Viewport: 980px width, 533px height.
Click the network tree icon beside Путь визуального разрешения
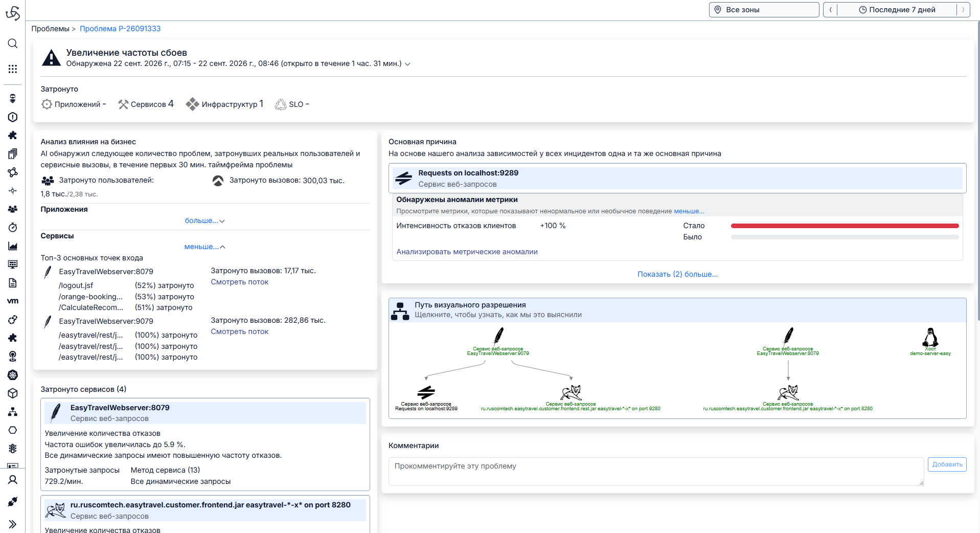(400, 311)
